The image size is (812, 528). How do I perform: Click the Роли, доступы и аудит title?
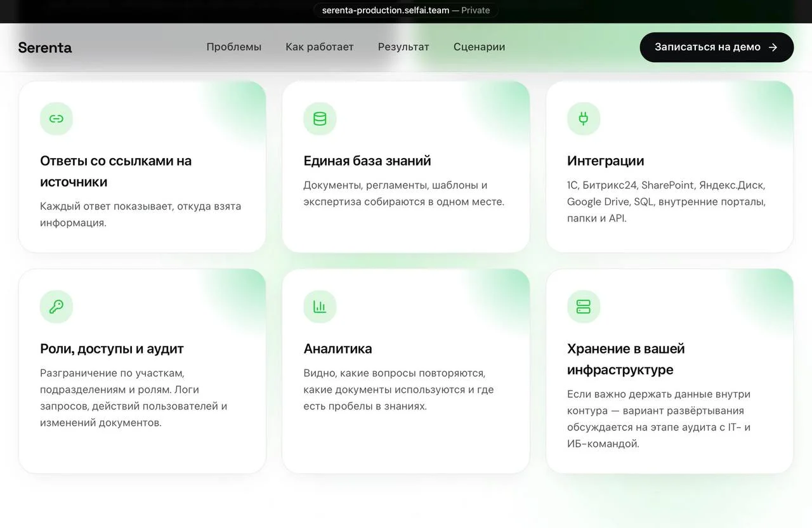click(112, 349)
